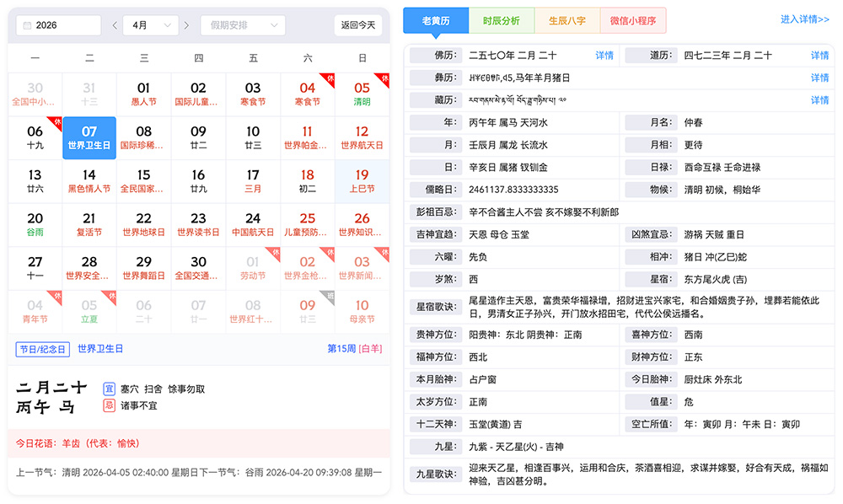Viewport: 843px width, 504px height.
Task: Click the calendar icon in year field
Action: [26, 25]
